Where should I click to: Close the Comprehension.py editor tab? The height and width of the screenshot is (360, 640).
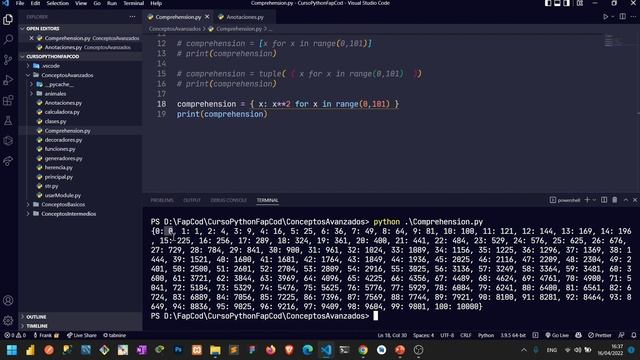point(207,17)
